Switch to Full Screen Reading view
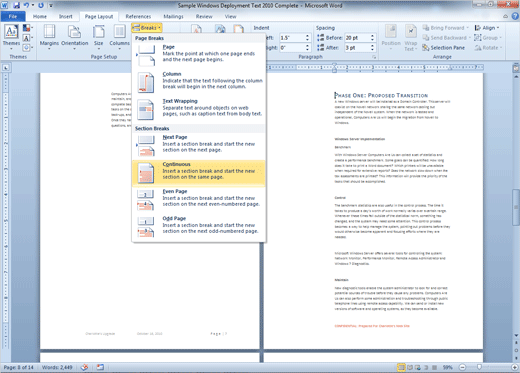Viewport: 520px width, 373px height. (x=410, y=367)
